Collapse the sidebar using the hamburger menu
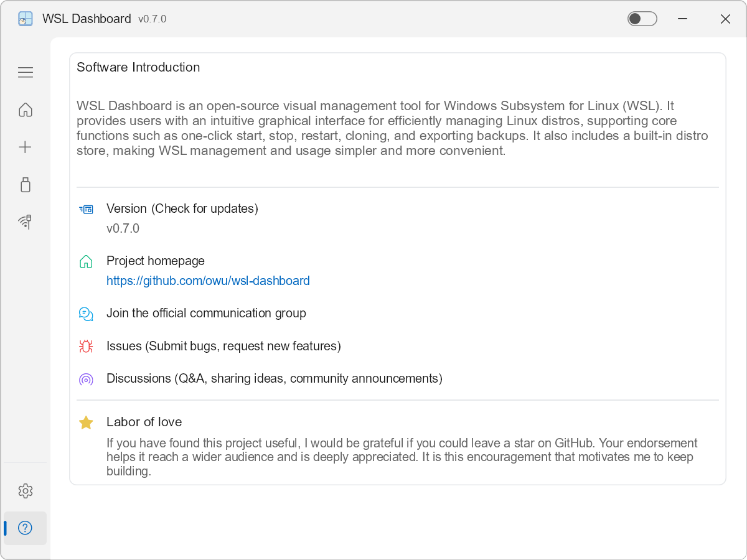Image resolution: width=747 pixels, height=560 pixels. (25, 72)
